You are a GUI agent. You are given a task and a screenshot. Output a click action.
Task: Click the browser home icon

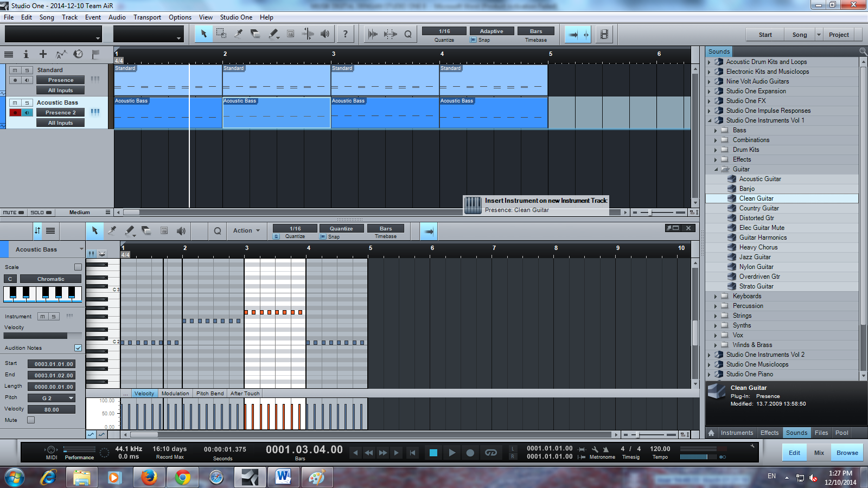[x=711, y=433]
